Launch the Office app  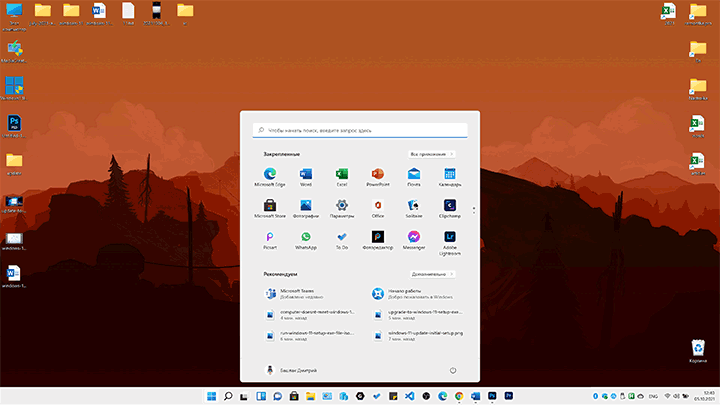(x=378, y=208)
